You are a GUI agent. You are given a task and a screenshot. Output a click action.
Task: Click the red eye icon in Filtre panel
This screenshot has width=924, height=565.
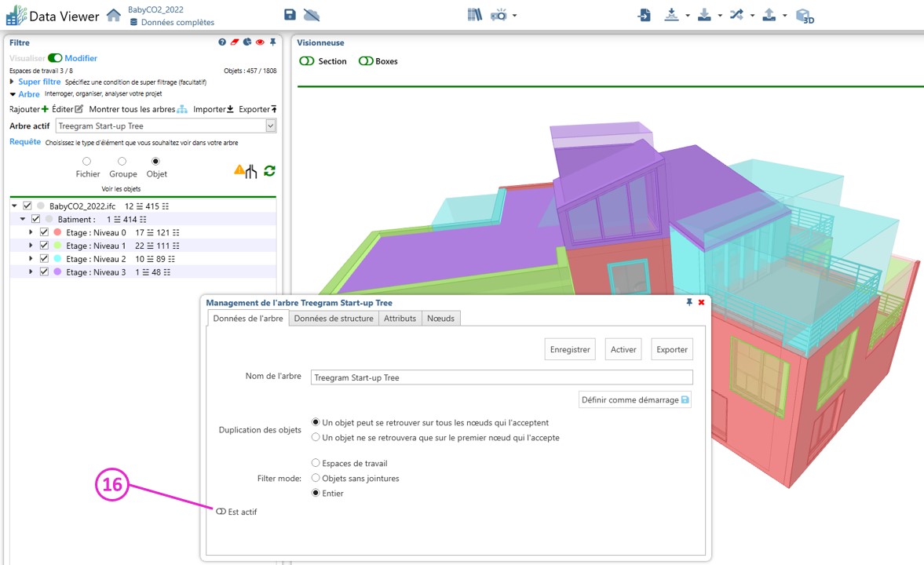click(260, 42)
